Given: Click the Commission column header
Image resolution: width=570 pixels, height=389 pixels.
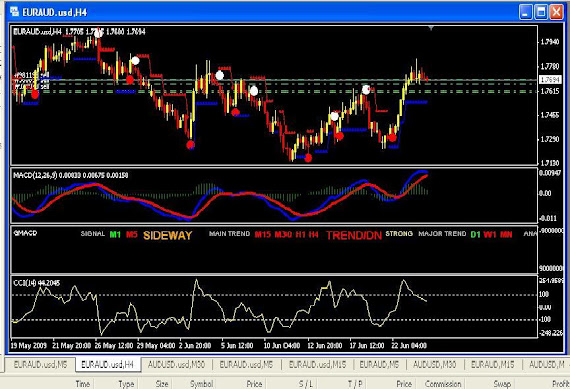Looking at the screenshot, I should (443, 384).
